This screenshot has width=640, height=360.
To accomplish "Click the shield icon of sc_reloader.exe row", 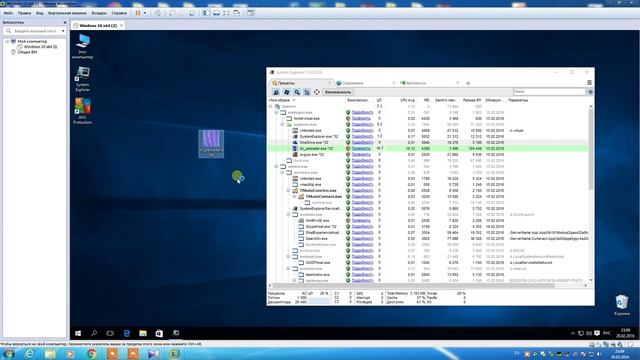I will pos(348,149).
